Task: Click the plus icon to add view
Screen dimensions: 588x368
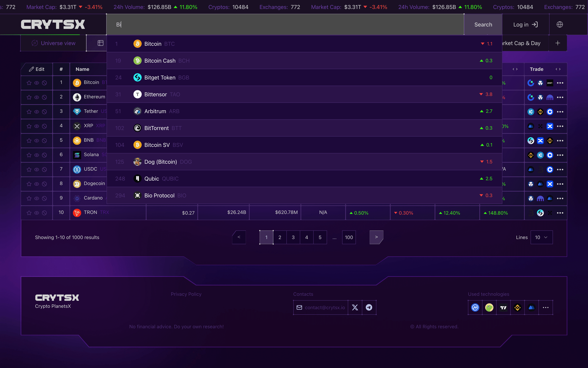Action: pyautogui.click(x=558, y=43)
